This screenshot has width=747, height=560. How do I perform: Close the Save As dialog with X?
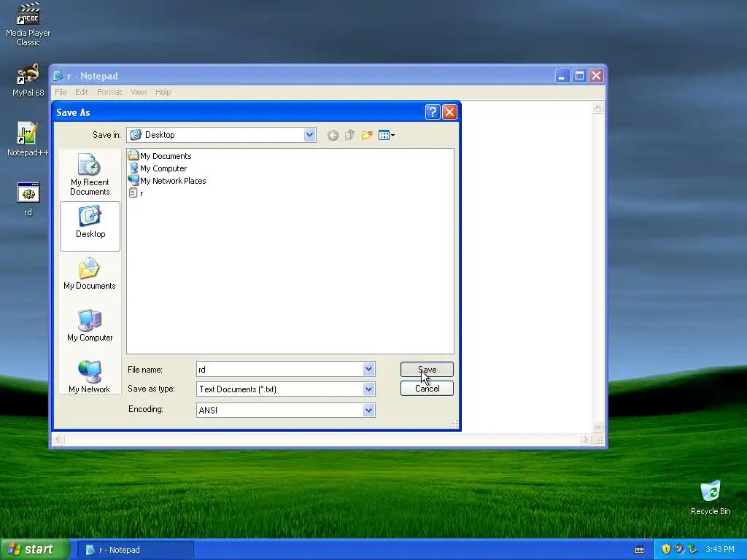(x=449, y=112)
